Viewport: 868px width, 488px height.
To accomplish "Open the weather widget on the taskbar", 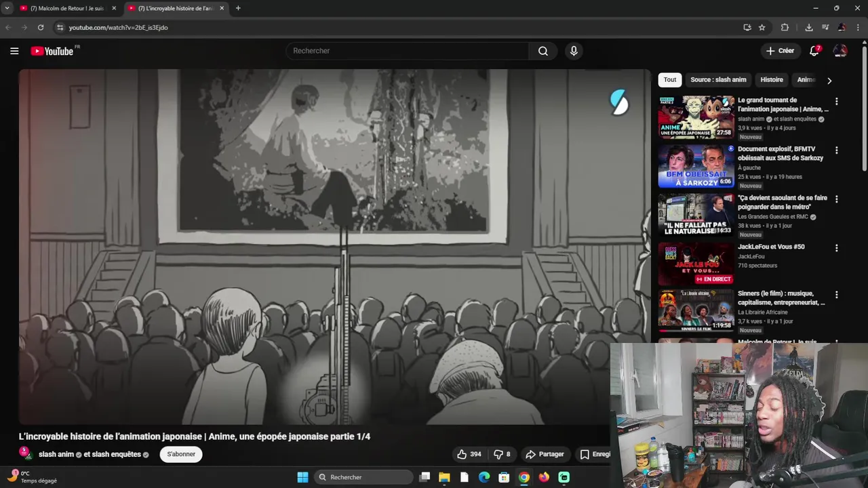I will (31, 477).
